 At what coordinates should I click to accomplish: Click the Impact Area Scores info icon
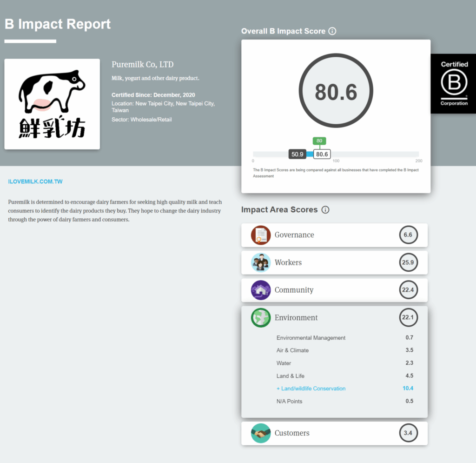(325, 209)
